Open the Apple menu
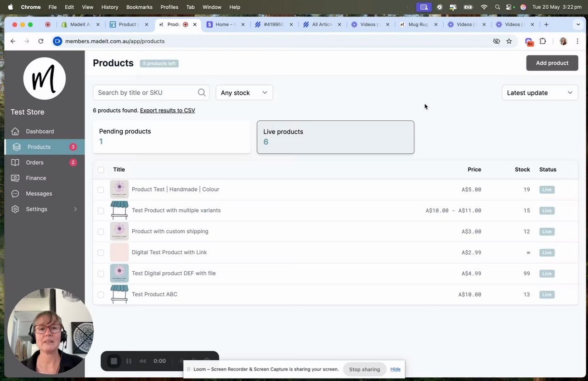Viewport: 588px width, 381px height. pos(10,7)
